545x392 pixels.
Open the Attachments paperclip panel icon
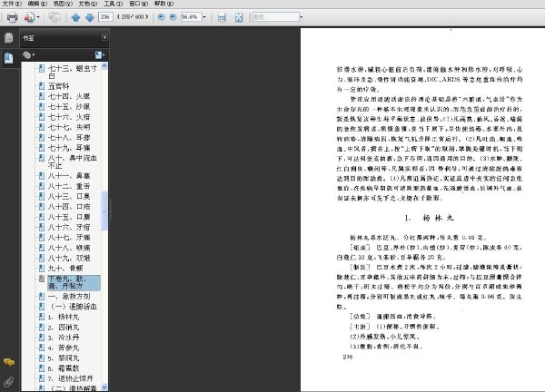pos(9,382)
